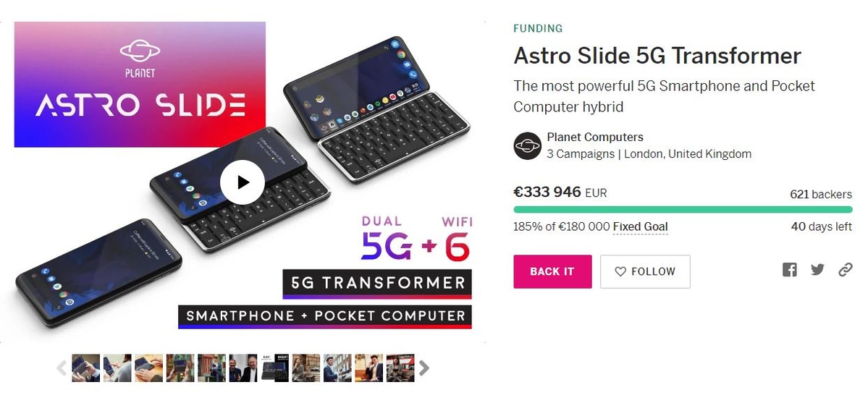Image resolution: width=868 pixels, height=403 pixels.
Task: Share campaign on Facebook
Action: [789, 270]
